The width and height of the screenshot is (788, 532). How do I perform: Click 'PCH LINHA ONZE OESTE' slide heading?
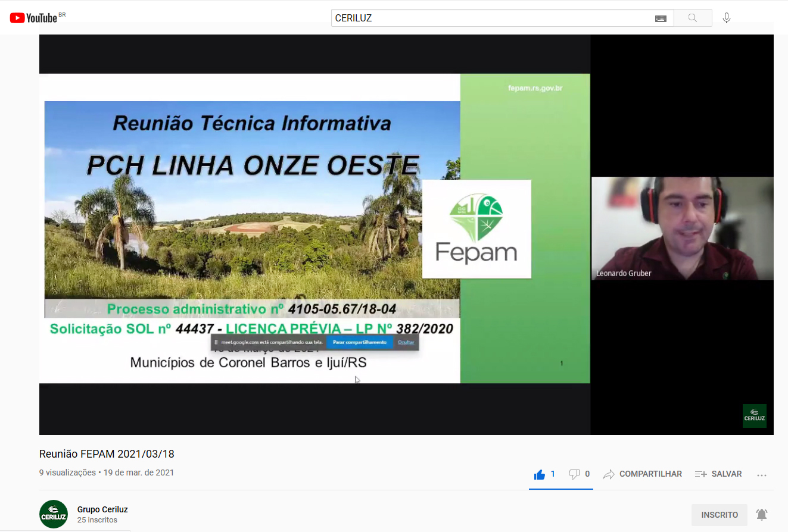pyautogui.click(x=253, y=165)
